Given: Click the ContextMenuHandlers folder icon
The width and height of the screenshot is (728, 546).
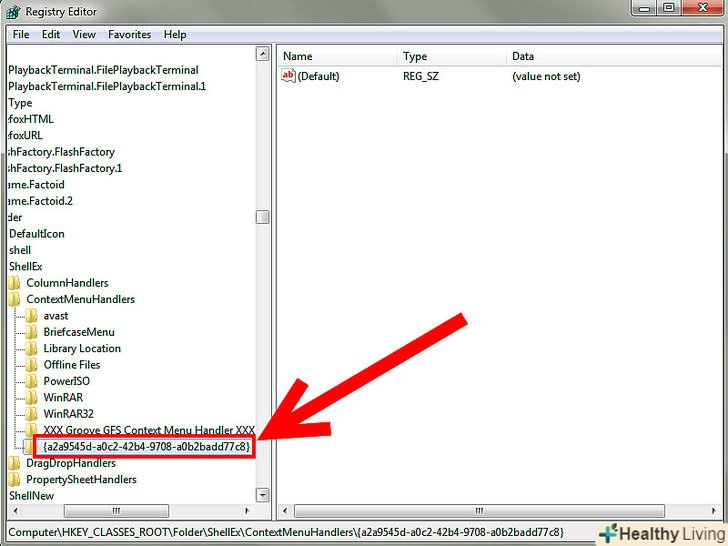Looking at the screenshot, I should click(x=14, y=299).
